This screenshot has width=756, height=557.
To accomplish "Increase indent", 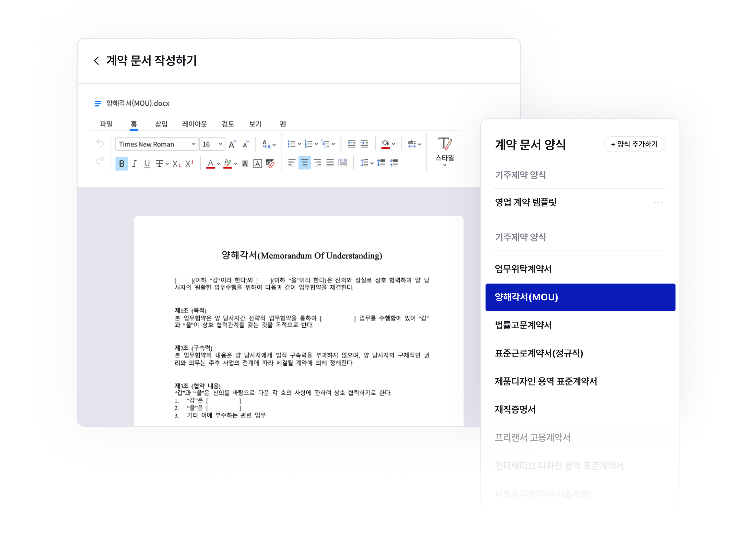I will pyautogui.click(x=365, y=144).
